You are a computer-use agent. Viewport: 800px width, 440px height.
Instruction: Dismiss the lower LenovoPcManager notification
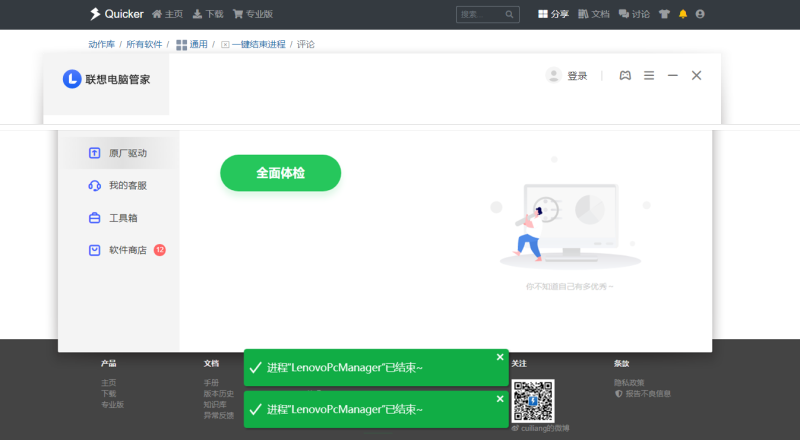click(500, 399)
